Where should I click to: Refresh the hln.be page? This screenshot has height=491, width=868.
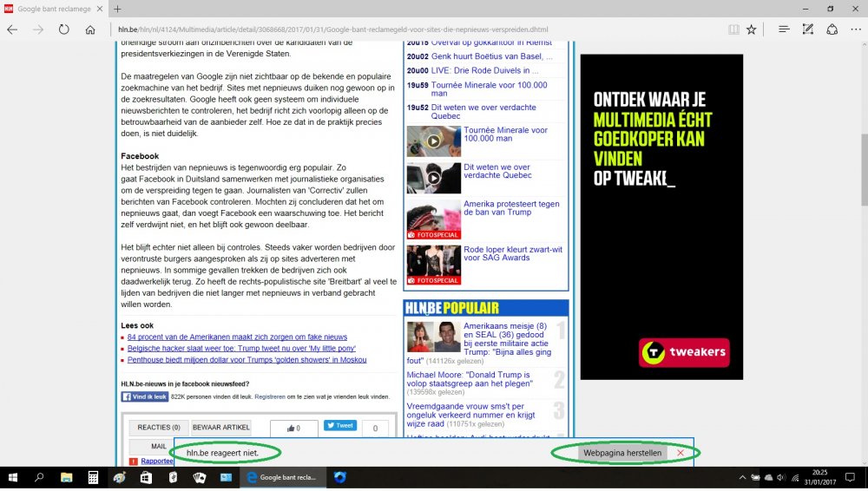click(64, 29)
